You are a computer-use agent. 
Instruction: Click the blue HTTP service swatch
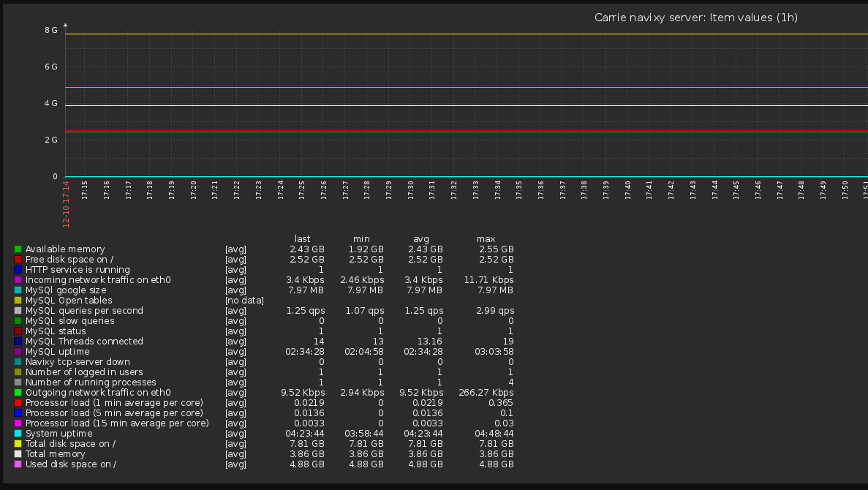click(18, 270)
